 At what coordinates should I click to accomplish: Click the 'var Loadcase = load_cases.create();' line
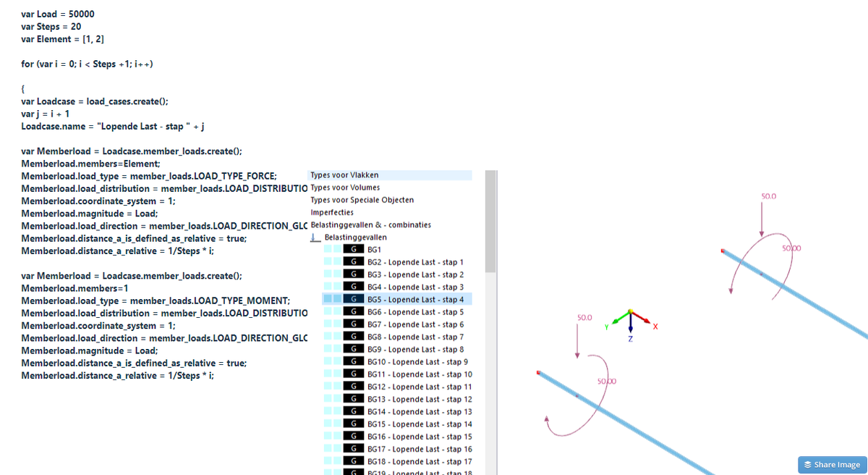point(95,101)
